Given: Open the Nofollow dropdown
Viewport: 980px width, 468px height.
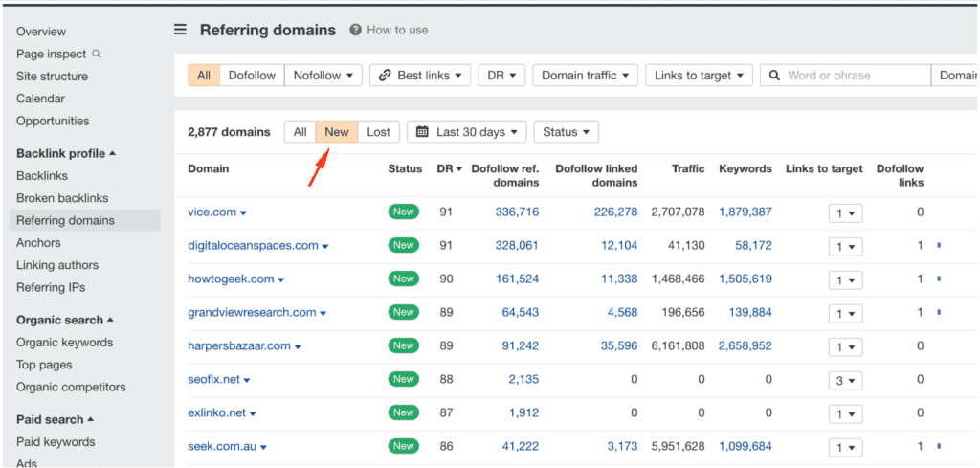Looking at the screenshot, I should point(323,76).
